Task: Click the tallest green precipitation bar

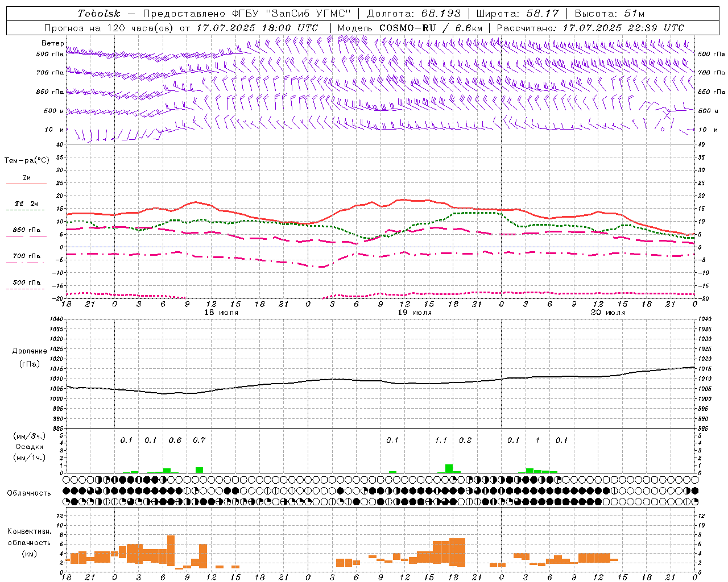Action: click(x=449, y=469)
